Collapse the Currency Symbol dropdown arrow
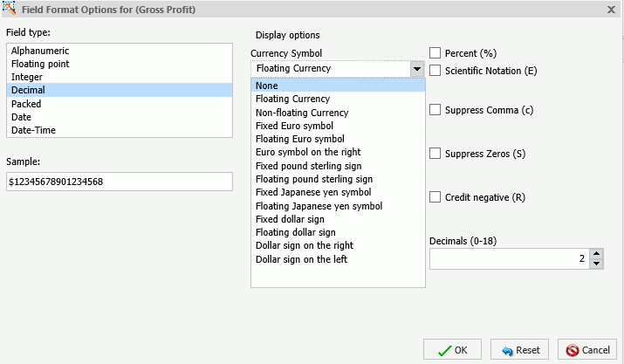 [416, 69]
